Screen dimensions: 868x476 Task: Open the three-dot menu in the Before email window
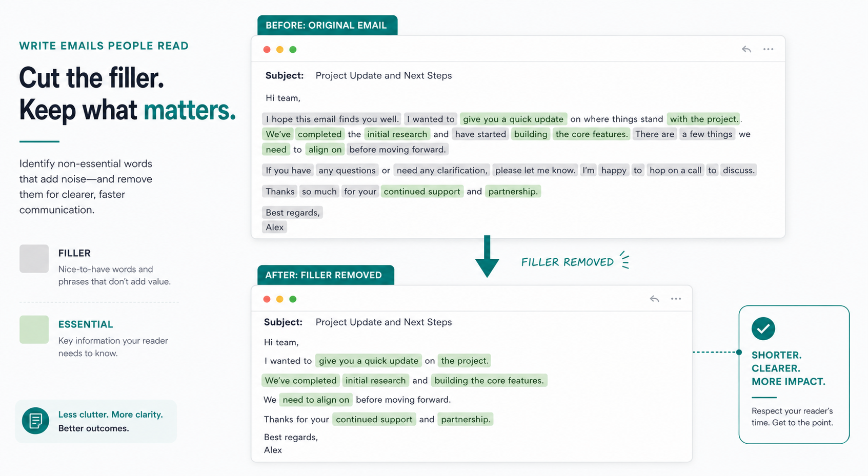[768, 49]
